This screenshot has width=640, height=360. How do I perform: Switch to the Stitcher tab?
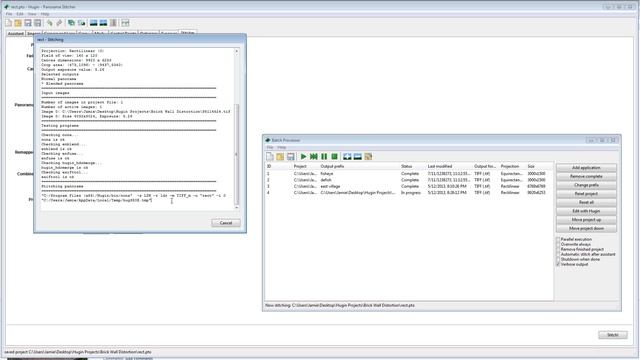pyautogui.click(x=188, y=33)
